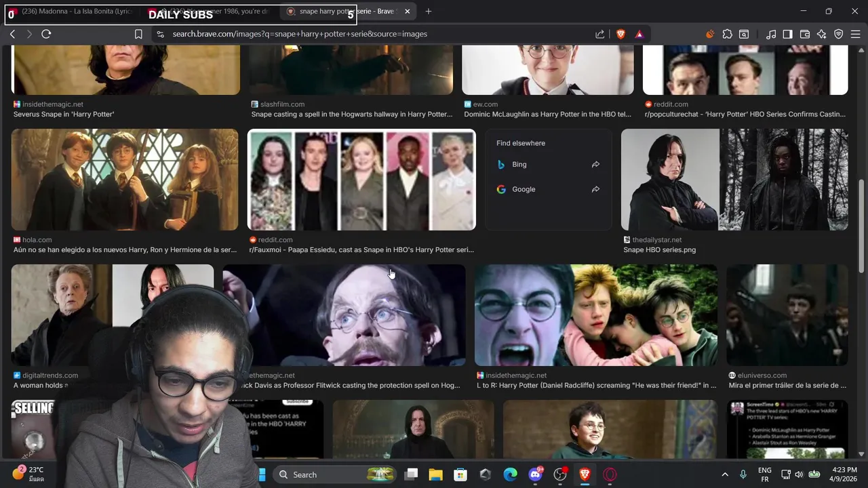Viewport: 868px width, 488px height.
Task: Open Brave Rewards triangle icon
Action: pos(639,34)
